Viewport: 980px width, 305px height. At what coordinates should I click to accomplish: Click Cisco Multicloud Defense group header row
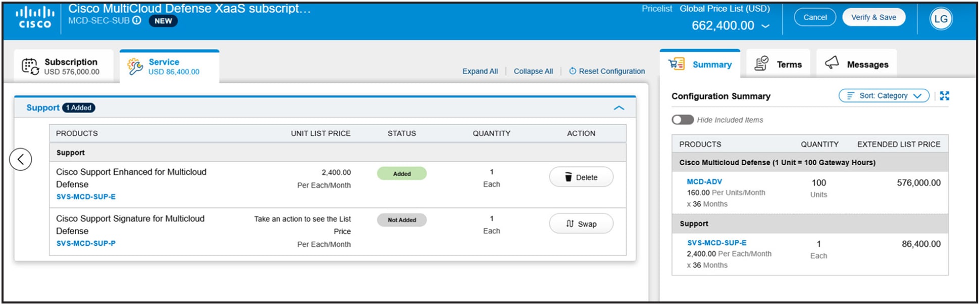click(x=810, y=163)
